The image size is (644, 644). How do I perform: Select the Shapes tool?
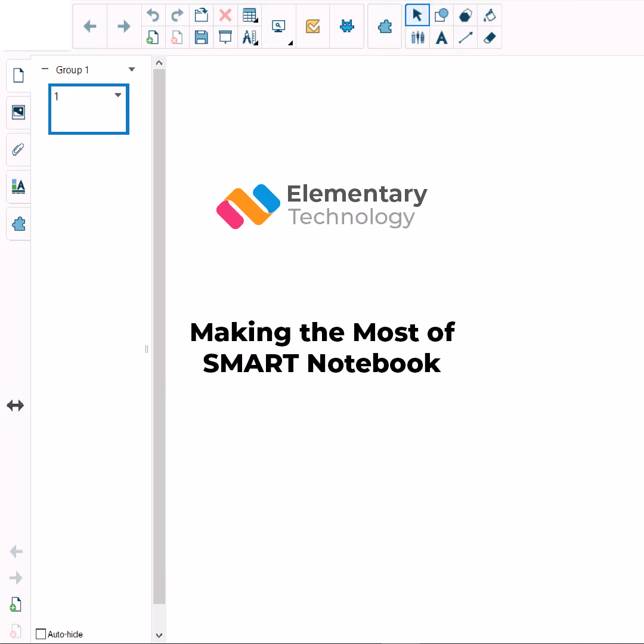[x=441, y=15]
